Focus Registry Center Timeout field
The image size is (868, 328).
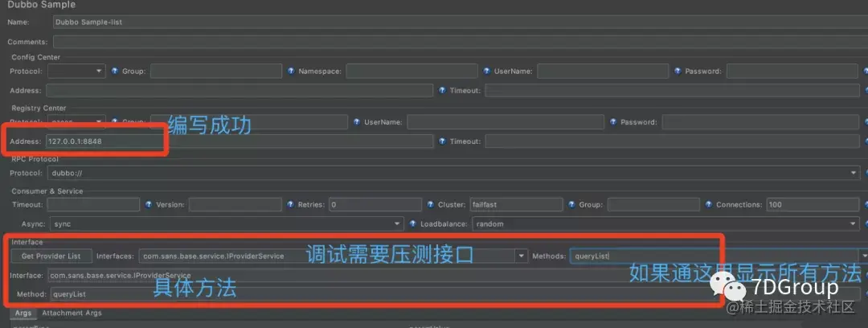click(674, 141)
